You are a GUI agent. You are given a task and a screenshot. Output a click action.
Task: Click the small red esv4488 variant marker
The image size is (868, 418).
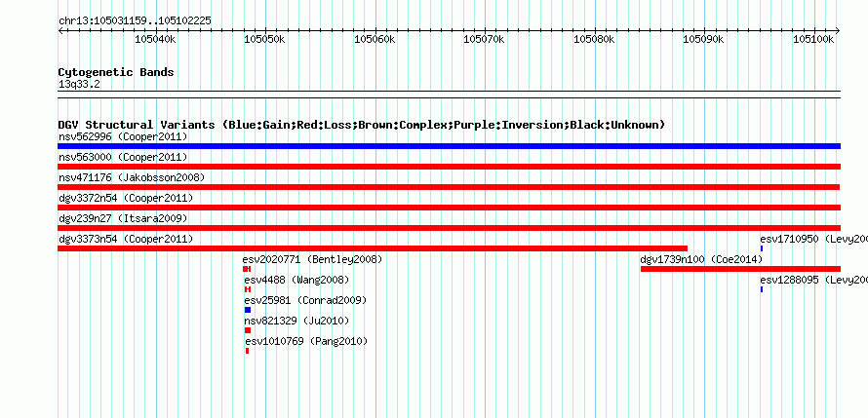point(248,289)
